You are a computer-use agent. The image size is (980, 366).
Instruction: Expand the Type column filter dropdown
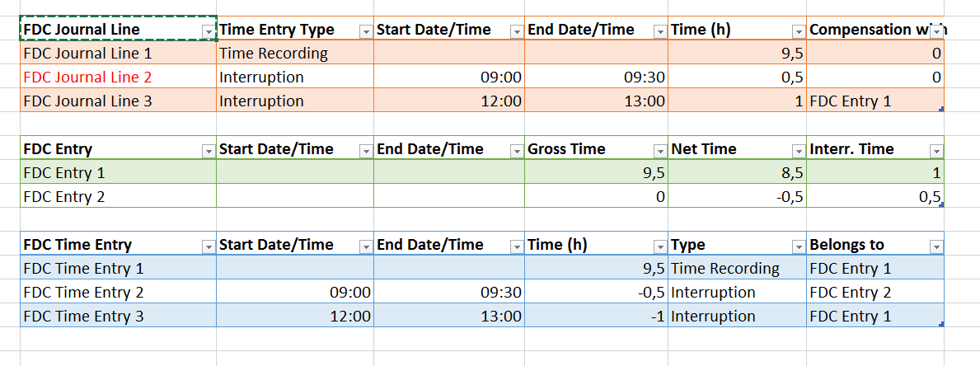point(798,246)
